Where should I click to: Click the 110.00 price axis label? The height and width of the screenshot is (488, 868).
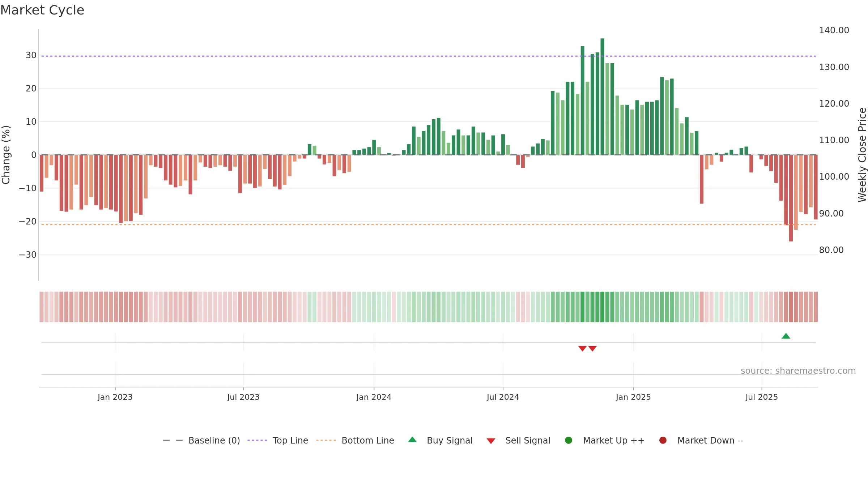point(834,140)
